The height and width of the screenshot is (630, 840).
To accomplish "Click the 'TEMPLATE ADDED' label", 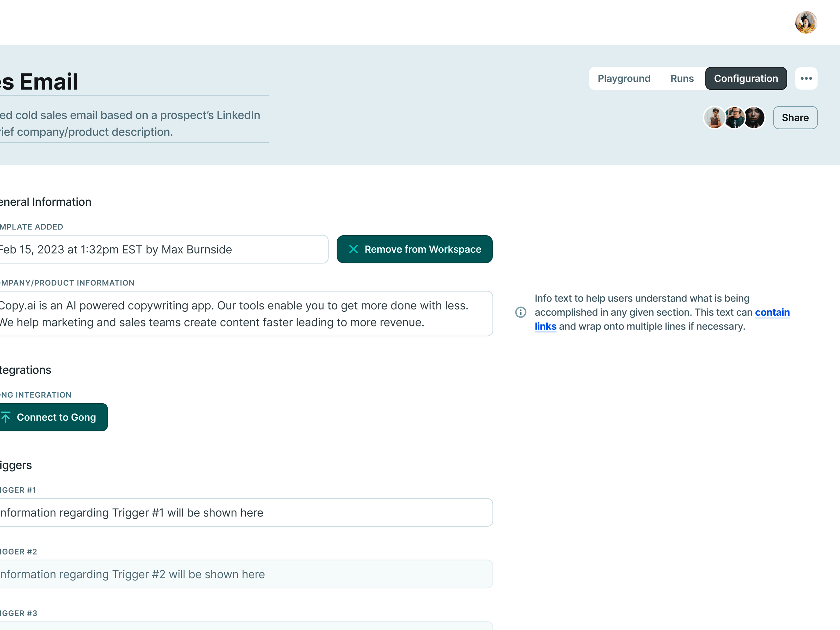I will tap(31, 227).
